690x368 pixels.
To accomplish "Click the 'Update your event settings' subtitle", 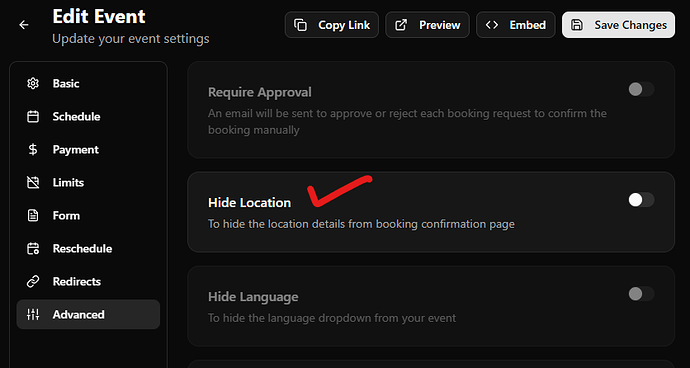I will point(131,39).
